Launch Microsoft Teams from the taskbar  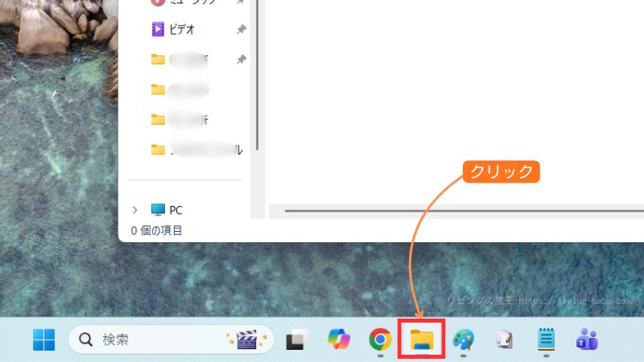click(x=587, y=340)
